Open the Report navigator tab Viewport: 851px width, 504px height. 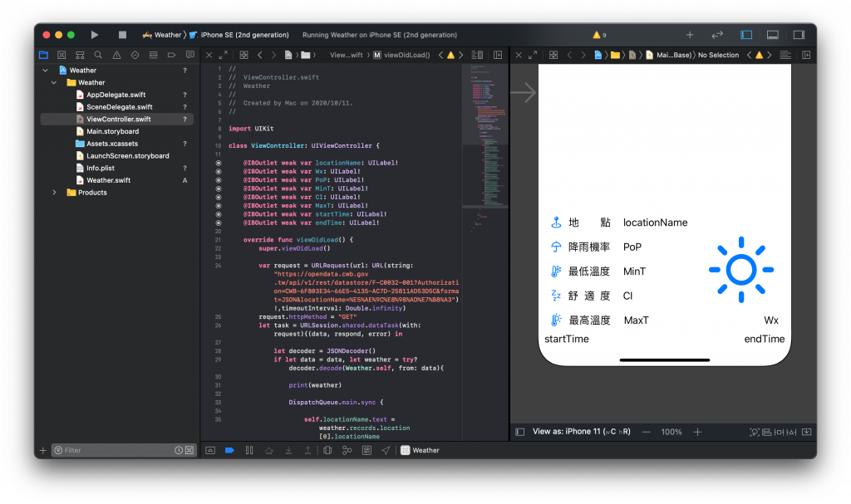point(190,55)
